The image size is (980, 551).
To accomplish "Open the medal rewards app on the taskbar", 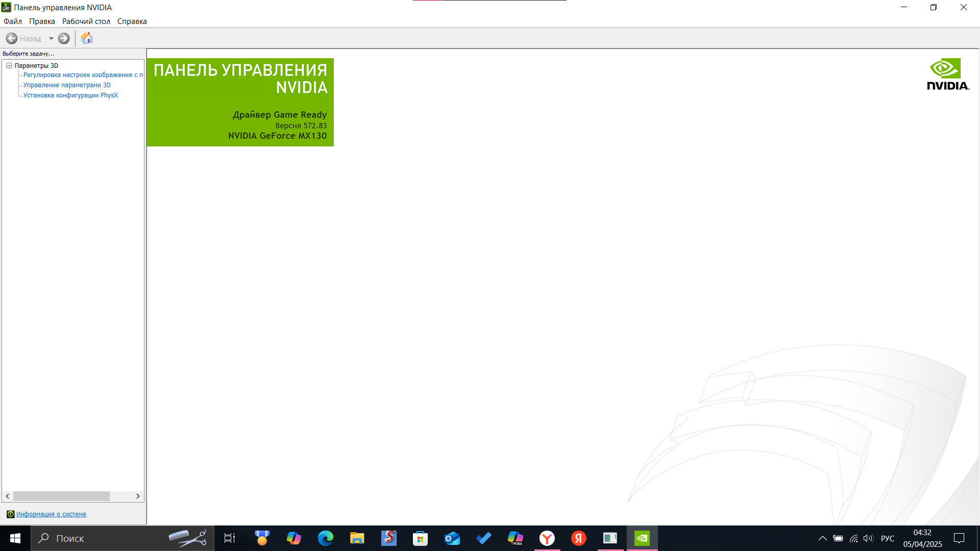I will pyautogui.click(x=262, y=538).
